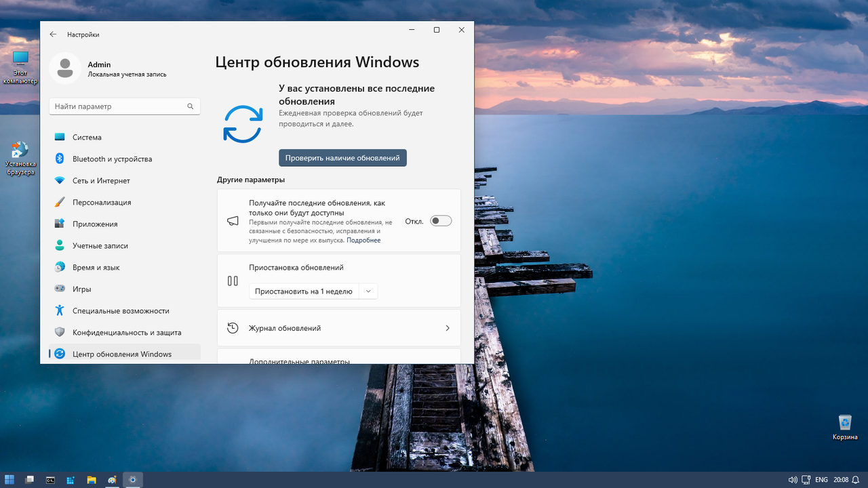Launch the command prompt taskbar icon
The width and height of the screenshot is (868, 488).
pyautogui.click(x=50, y=480)
